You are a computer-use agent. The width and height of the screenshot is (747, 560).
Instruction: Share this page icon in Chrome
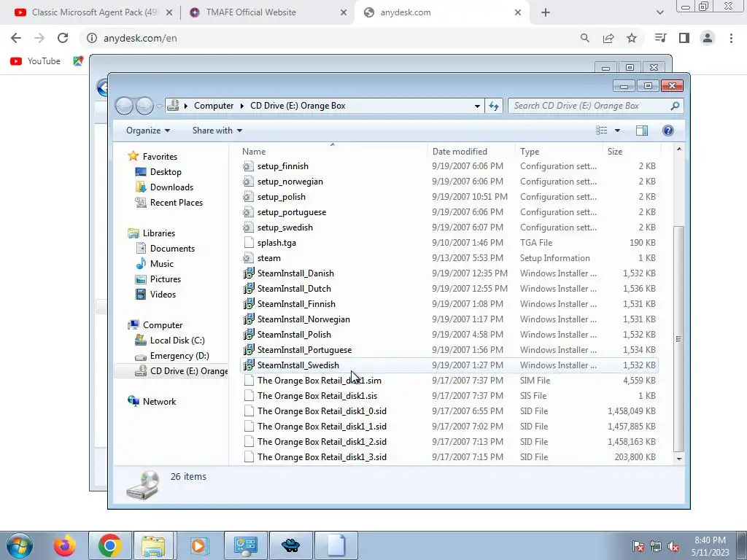pyautogui.click(x=608, y=38)
